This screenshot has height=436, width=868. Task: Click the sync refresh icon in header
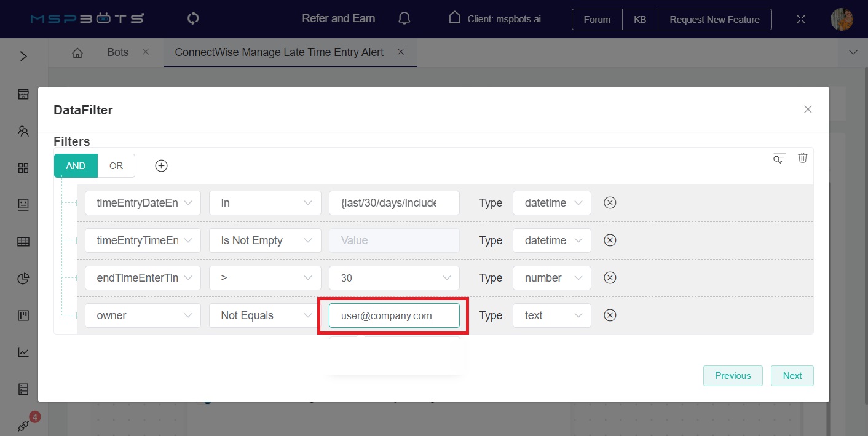pyautogui.click(x=193, y=18)
